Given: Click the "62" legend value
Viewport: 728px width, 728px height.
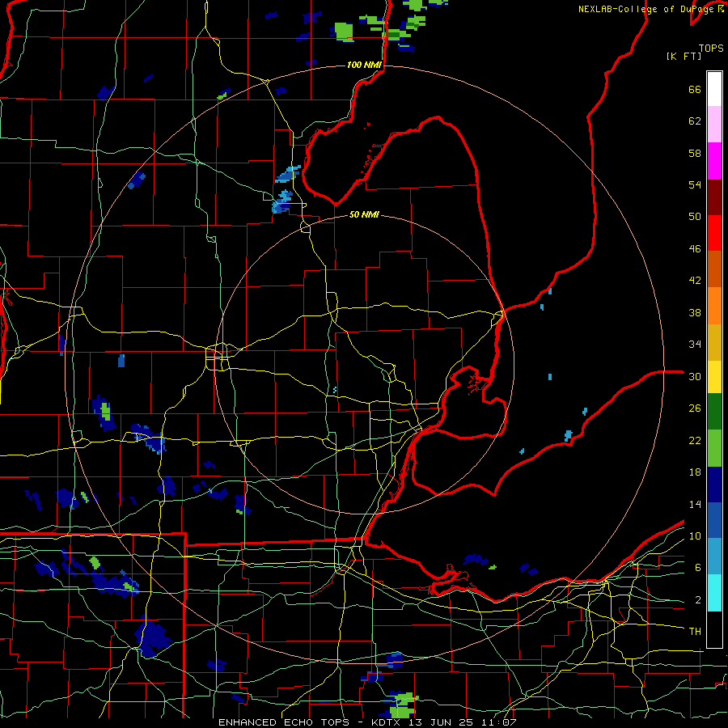Looking at the screenshot, I should click(695, 121).
